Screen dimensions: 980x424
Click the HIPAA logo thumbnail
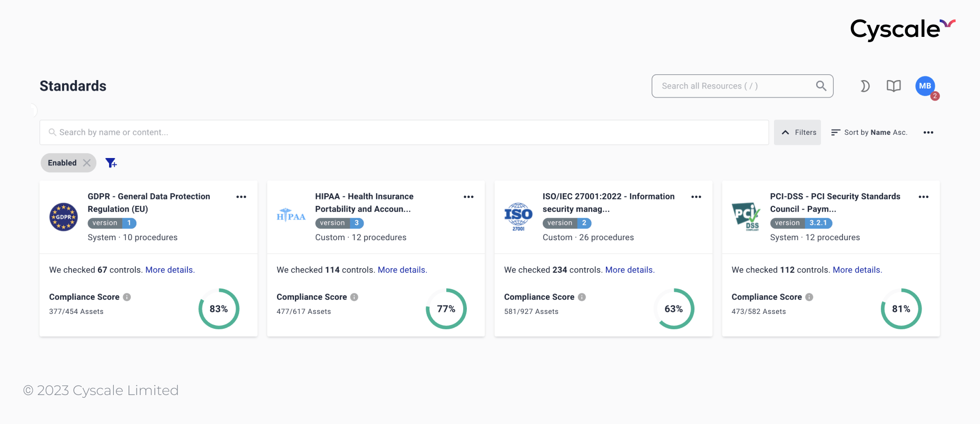(x=291, y=215)
